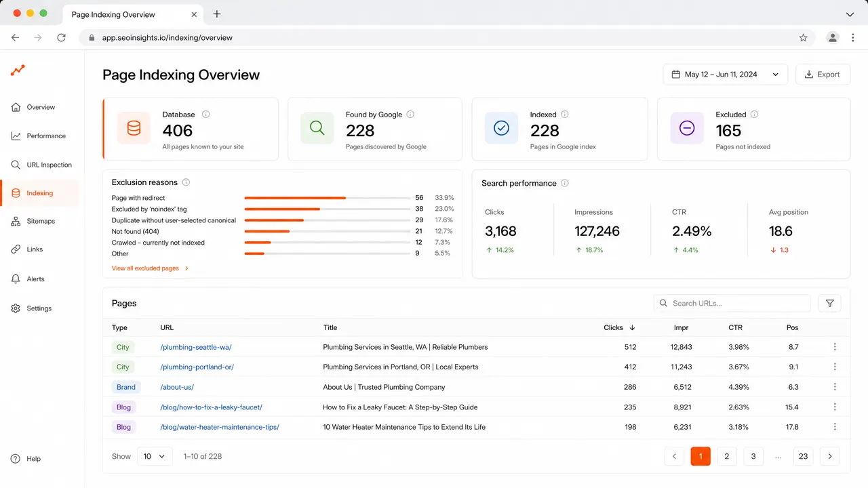Click info icon beside Search performance

coord(565,183)
